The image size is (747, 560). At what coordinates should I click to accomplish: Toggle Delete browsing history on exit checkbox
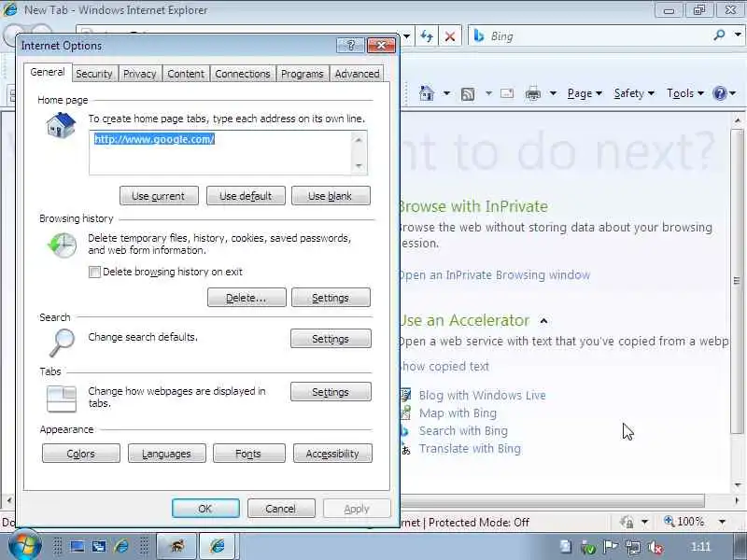tap(94, 272)
